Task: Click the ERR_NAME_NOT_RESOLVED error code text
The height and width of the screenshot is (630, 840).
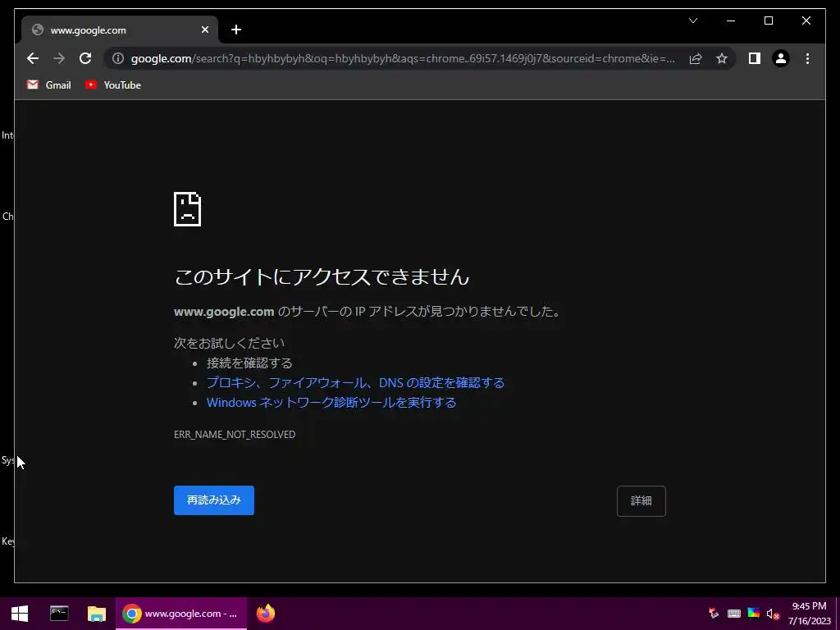Action: [x=235, y=435]
